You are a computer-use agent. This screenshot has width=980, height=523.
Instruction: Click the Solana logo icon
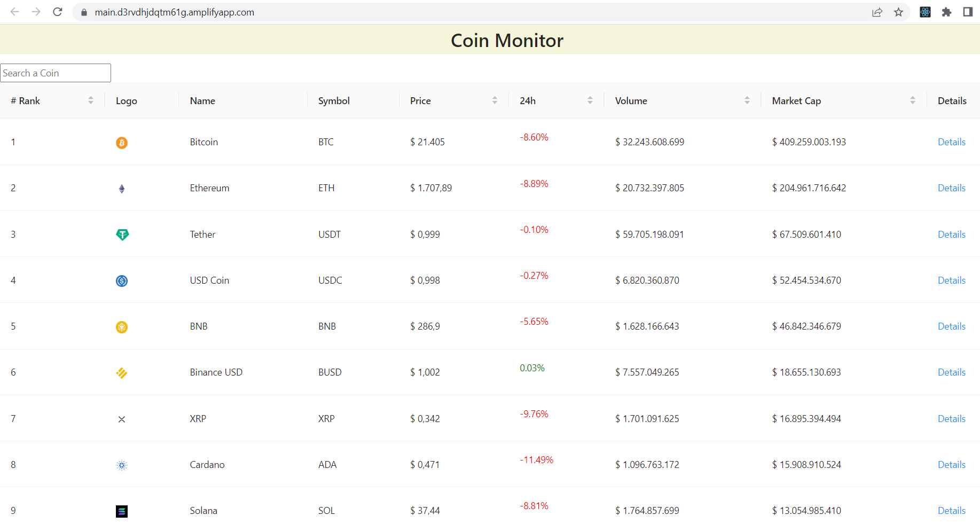121,511
